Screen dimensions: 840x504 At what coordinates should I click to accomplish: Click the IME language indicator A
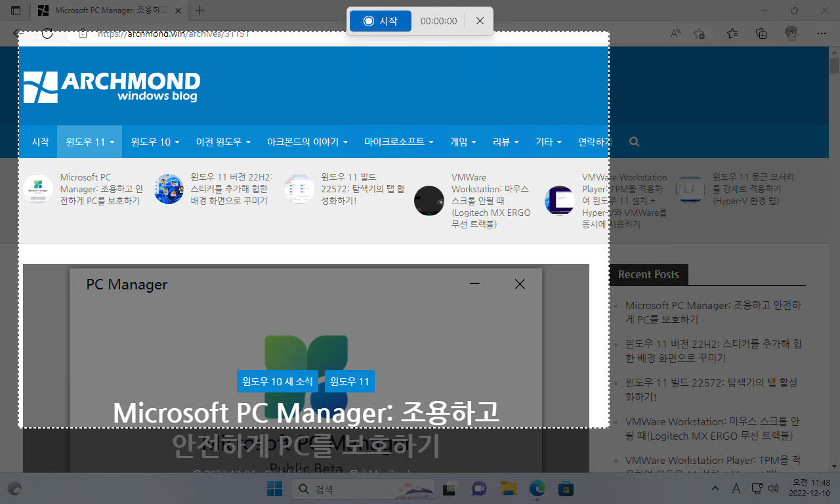coord(736,489)
